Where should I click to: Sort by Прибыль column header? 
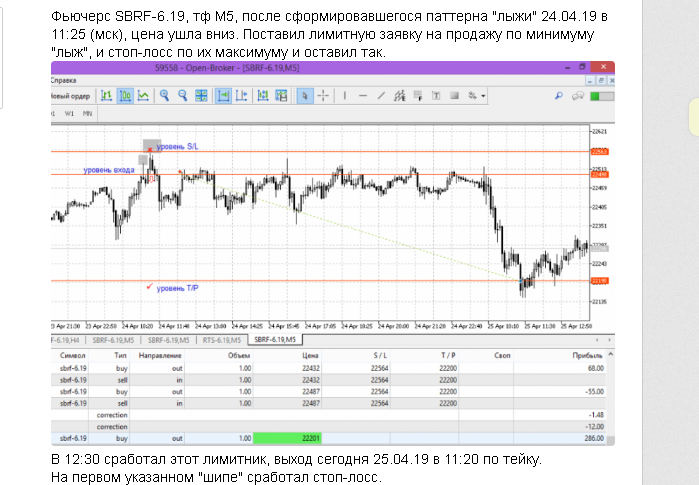pos(587,355)
